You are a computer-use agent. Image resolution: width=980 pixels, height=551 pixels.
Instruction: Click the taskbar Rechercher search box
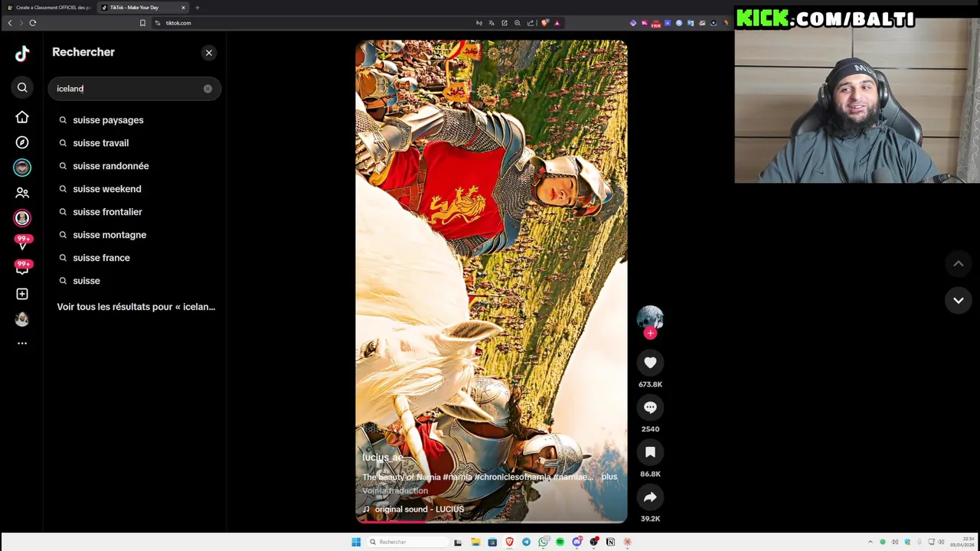pos(406,542)
